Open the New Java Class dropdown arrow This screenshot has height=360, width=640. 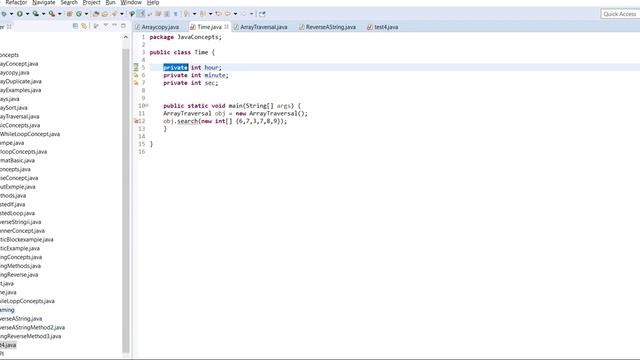(x=87, y=14)
